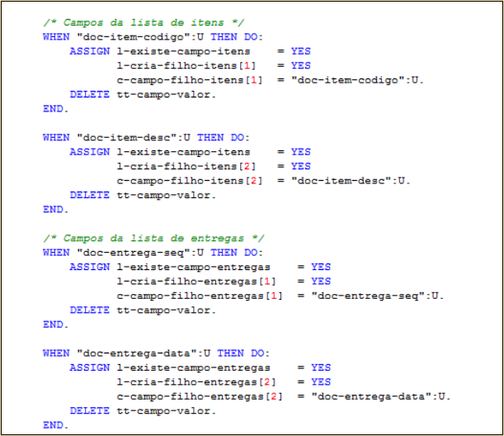The image size is (504, 436).
Task: Click the c-campo-filho-itens[1] assignment line
Action: (x=271, y=80)
